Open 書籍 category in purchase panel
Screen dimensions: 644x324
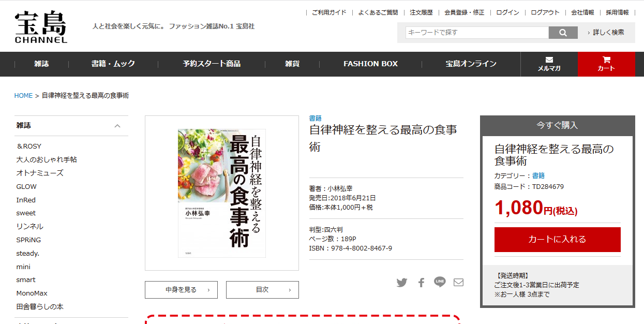point(538,176)
